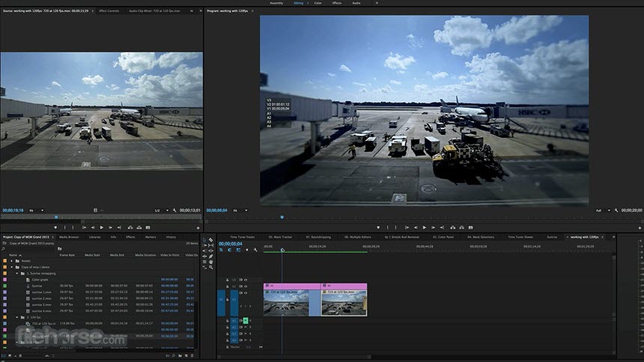Toggle Snap in the timeline
Image resolution: width=644 pixels, height=362 pixels.
coord(230,250)
